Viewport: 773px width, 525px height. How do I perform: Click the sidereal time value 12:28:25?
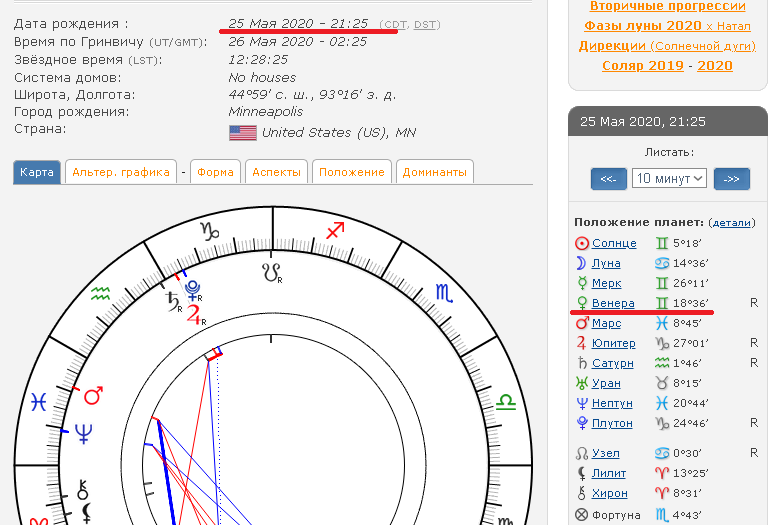[258, 60]
